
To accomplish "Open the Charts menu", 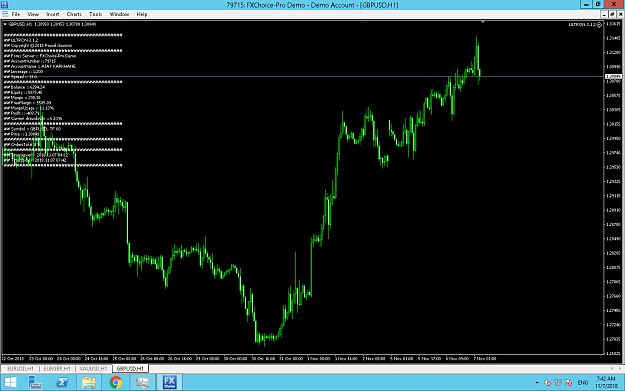I will click(x=74, y=14).
